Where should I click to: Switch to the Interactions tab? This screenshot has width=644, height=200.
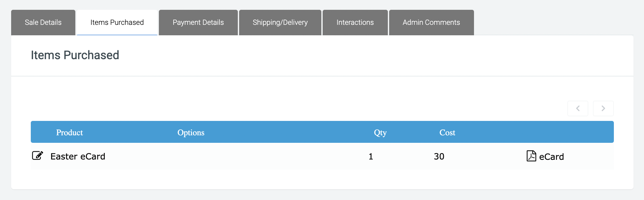[355, 23]
